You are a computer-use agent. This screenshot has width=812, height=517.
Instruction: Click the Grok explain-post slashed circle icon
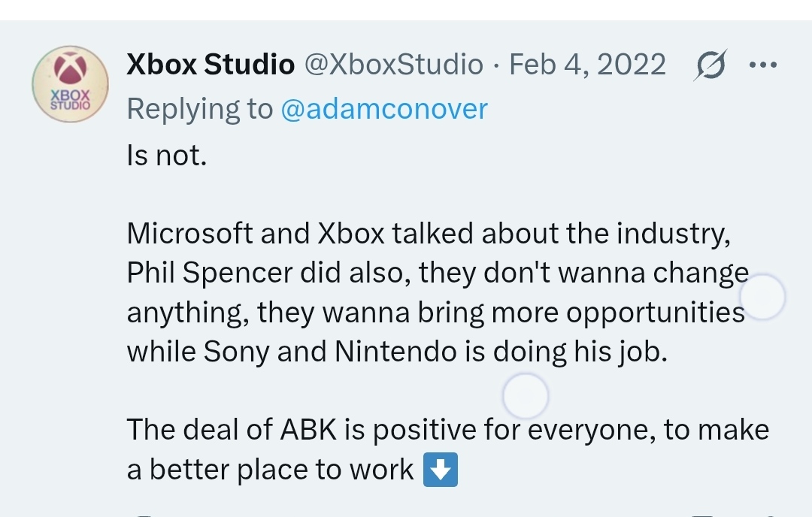pyautogui.click(x=710, y=65)
